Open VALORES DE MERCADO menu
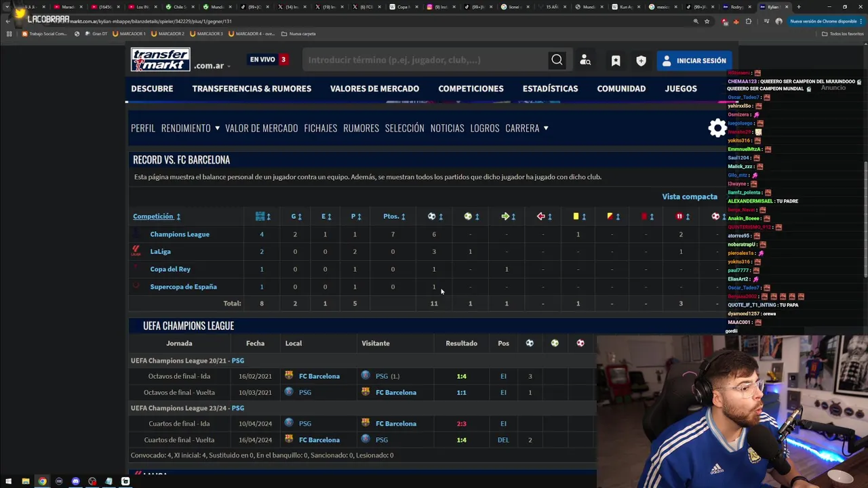Viewport: 868px width, 488px height. tap(374, 88)
